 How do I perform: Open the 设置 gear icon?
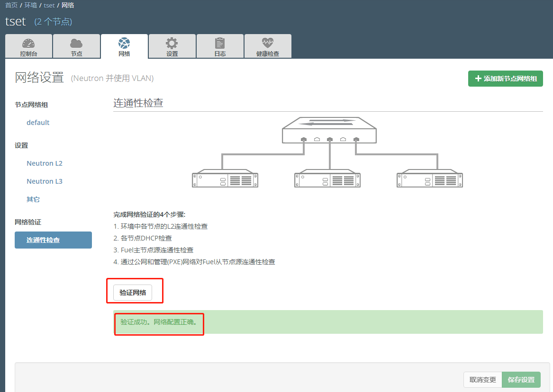pyautogui.click(x=172, y=43)
